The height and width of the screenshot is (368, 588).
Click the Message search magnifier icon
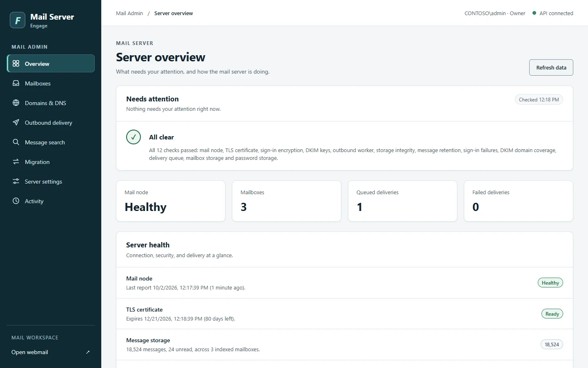(x=16, y=142)
